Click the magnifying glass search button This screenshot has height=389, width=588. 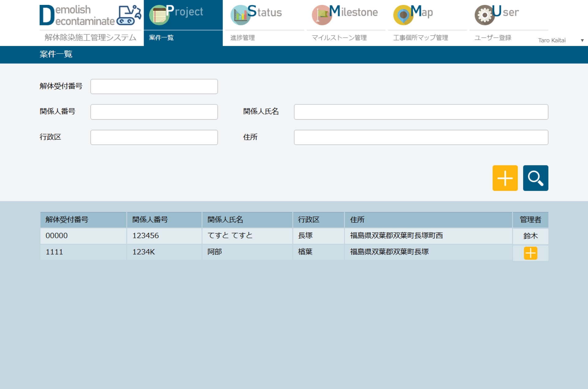coord(535,178)
